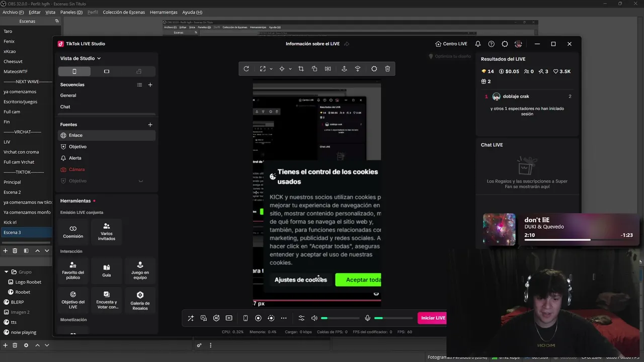Open the Favorito del público tool
Viewport: 644px width, 362px height.
pyautogui.click(x=73, y=270)
